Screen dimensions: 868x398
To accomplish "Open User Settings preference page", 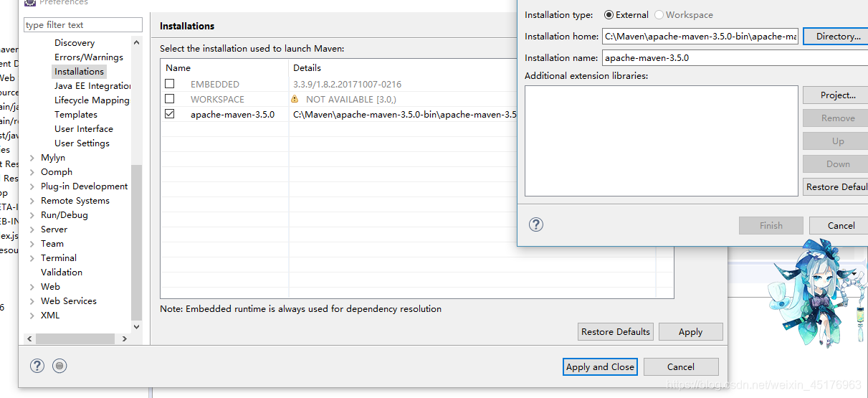I will (82, 143).
